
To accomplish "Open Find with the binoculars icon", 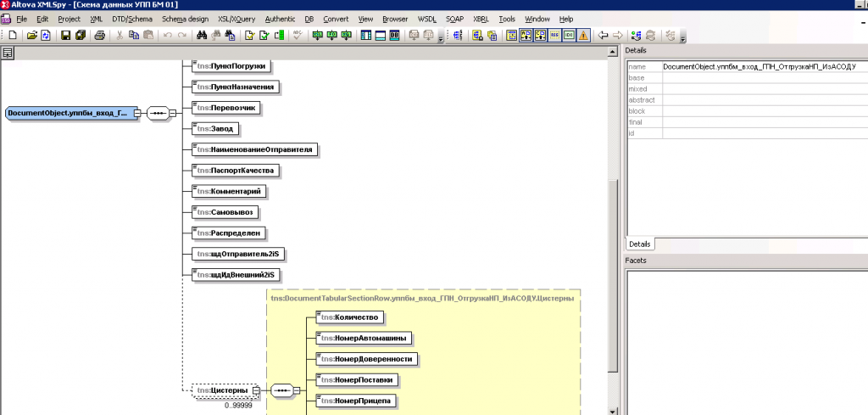I will (x=202, y=35).
